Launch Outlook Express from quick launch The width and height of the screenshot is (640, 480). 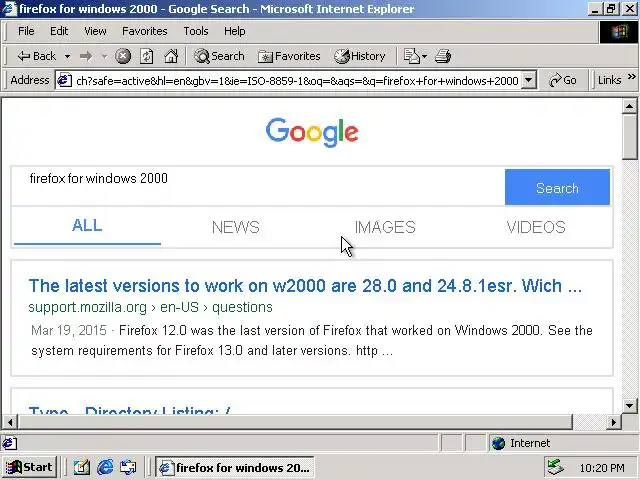click(128, 467)
